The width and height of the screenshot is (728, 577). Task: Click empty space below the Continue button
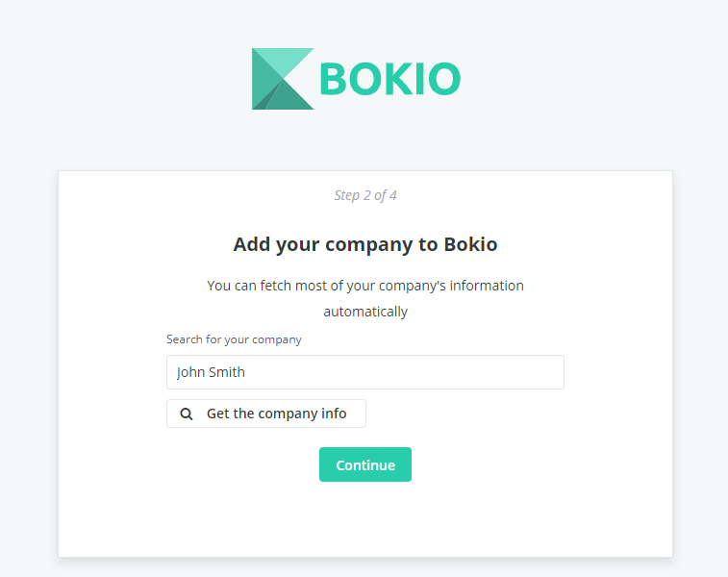pyautogui.click(x=364, y=517)
